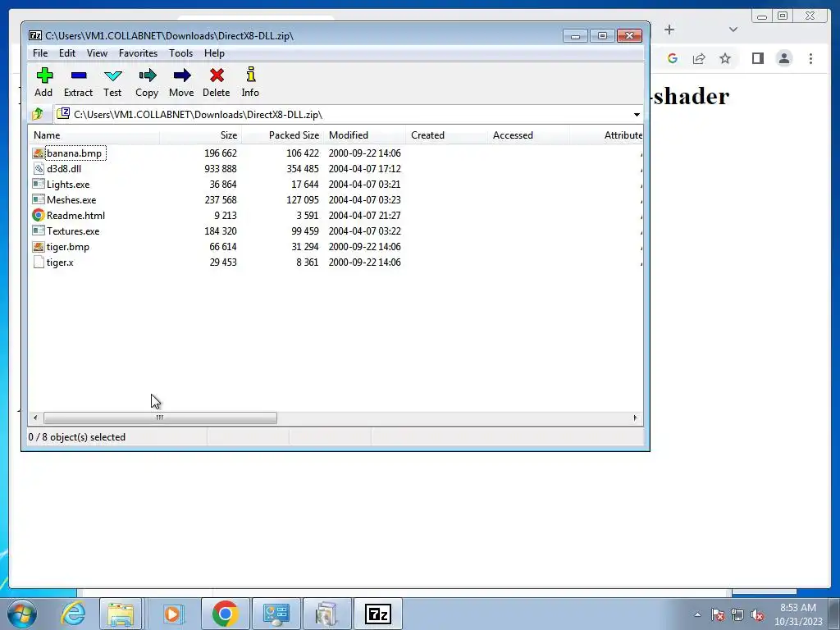Click the Info toolbar icon

coord(251,75)
